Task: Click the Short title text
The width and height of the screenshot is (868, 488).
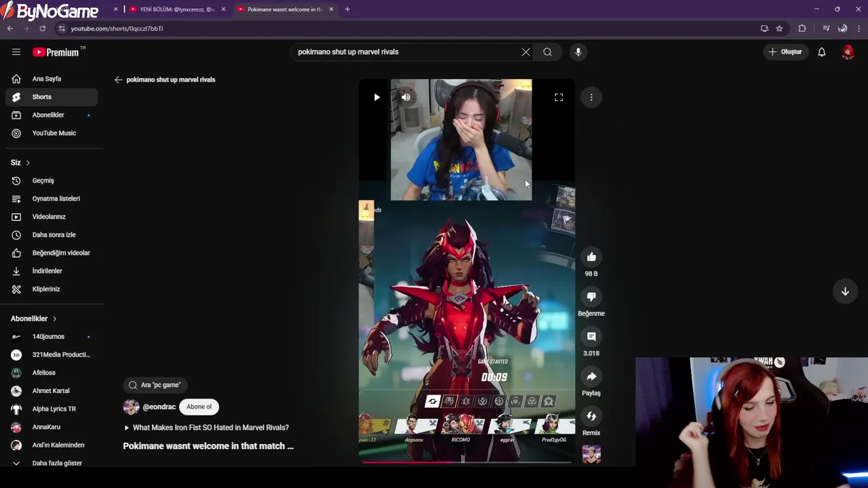Action: click(208, 446)
